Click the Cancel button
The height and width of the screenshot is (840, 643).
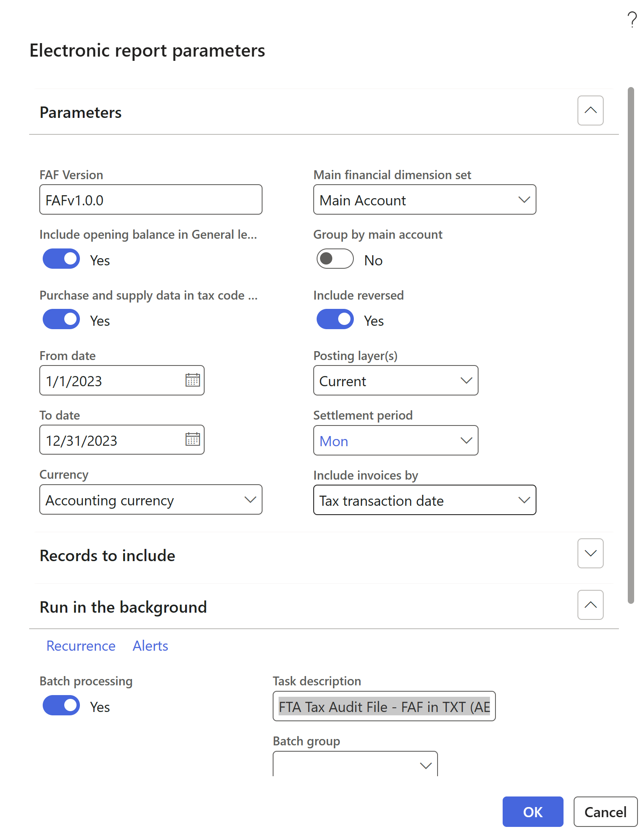click(605, 812)
